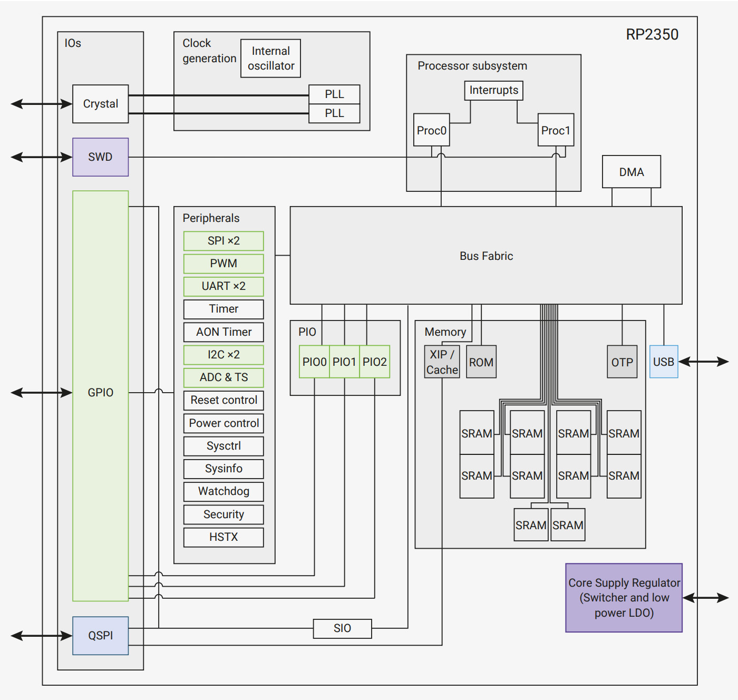Select the OTP memory block
Viewport: 738px width, 700px height.
pyautogui.click(x=622, y=362)
